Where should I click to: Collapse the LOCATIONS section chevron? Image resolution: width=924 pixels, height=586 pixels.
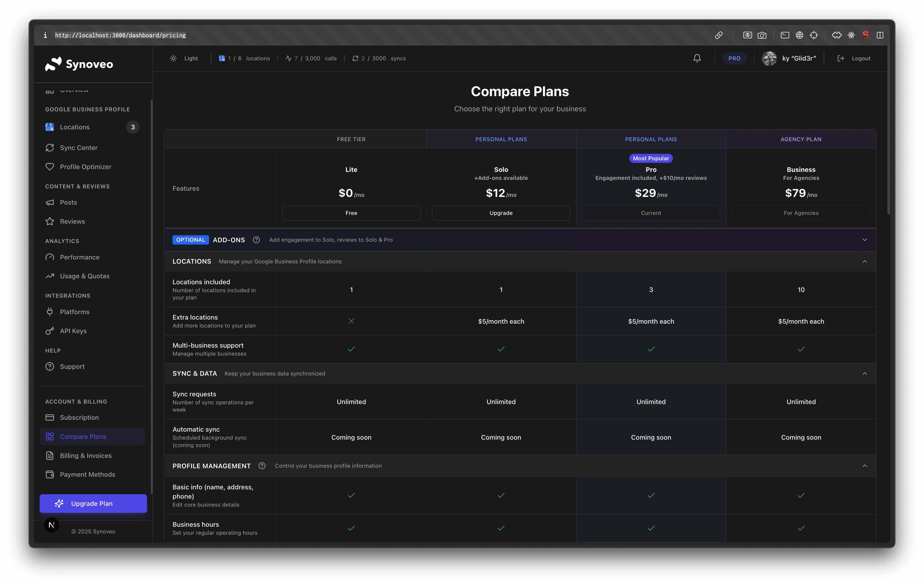coord(864,261)
